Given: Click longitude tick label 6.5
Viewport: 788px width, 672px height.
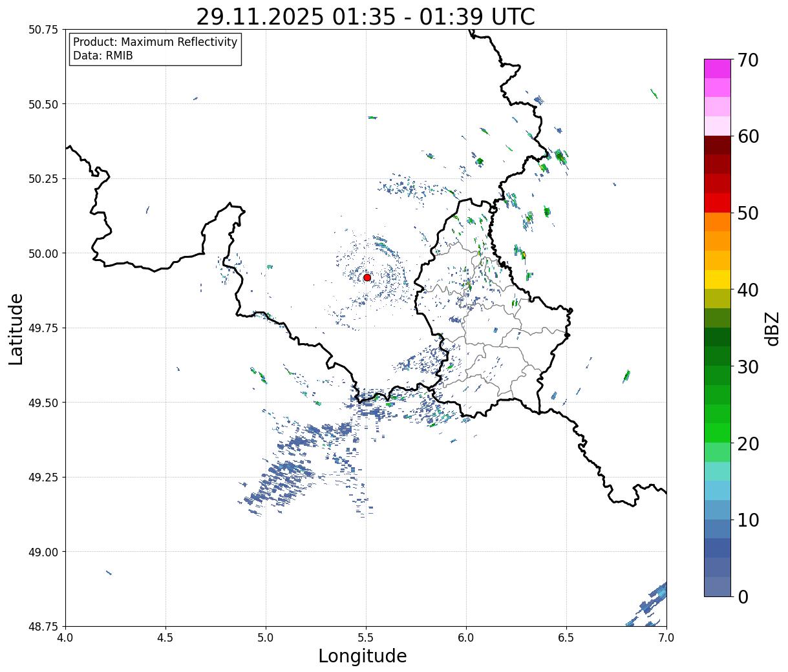Looking at the screenshot, I should point(566,638).
